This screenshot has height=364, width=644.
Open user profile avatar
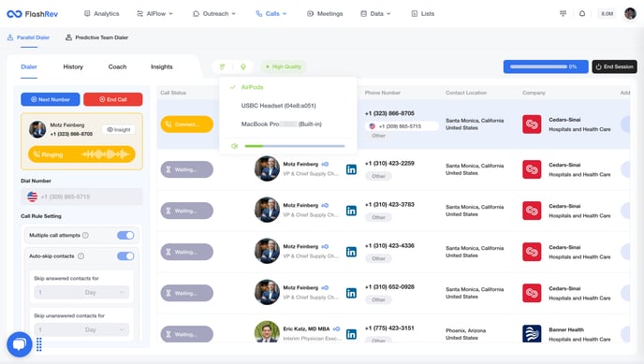coord(630,13)
